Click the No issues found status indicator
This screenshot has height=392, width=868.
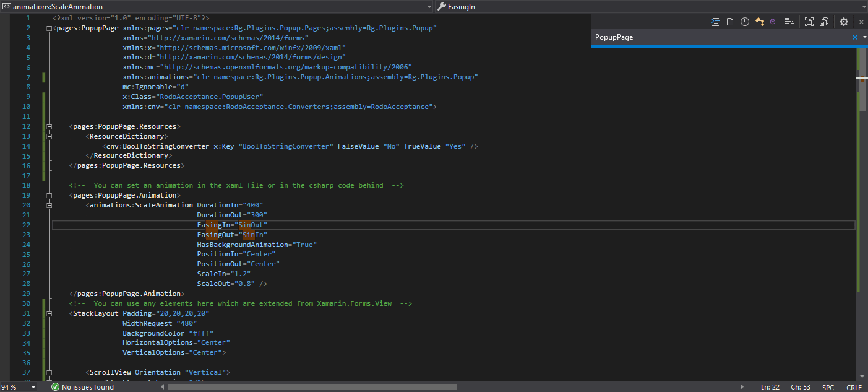point(82,387)
